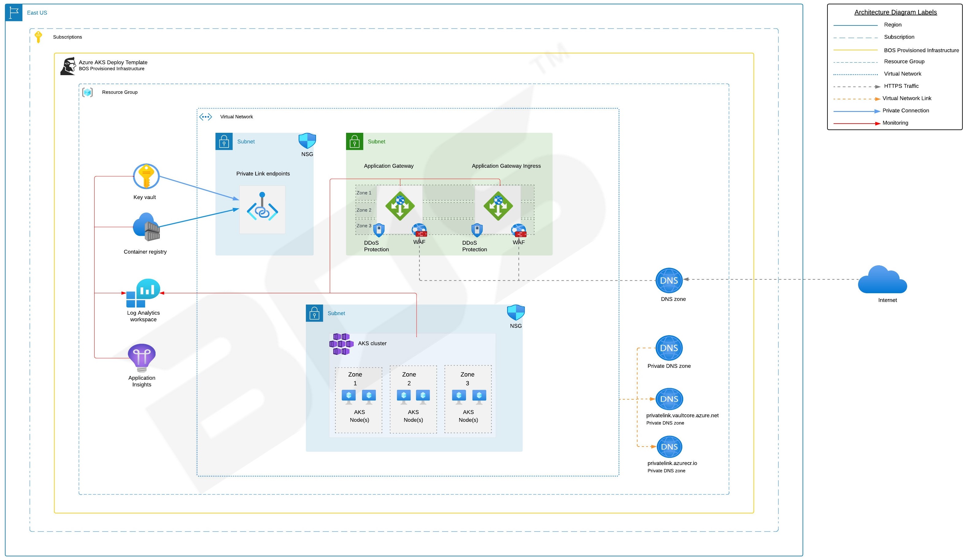Select the Key vault icon
Viewport: 967px width, 560px height.
(x=146, y=176)
